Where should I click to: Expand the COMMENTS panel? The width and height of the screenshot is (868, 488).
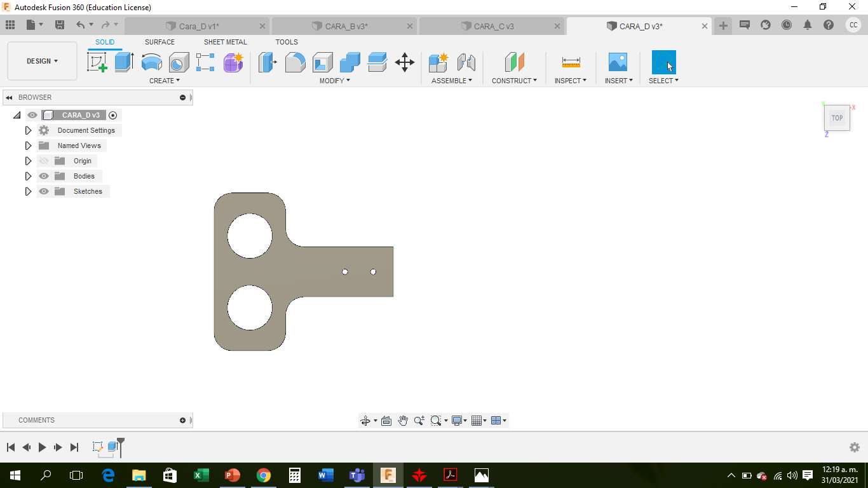(183, 420)
